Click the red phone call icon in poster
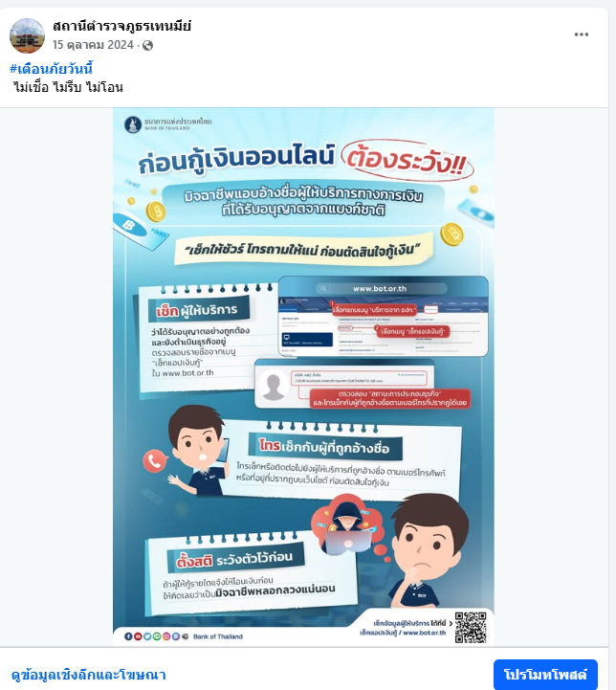Image resolution: width=616 pixels, height=690 pixels. tap(155, 461)
